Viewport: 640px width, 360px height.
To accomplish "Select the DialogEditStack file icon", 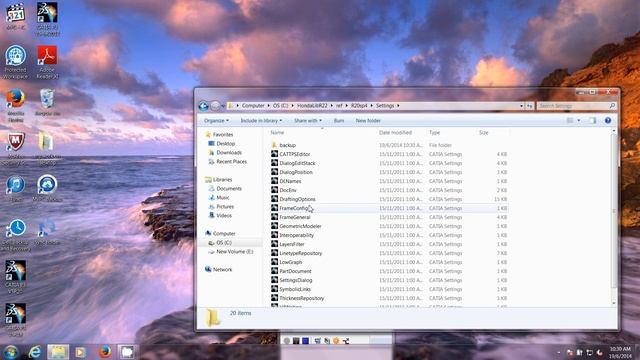I will [x=274, y=163].
